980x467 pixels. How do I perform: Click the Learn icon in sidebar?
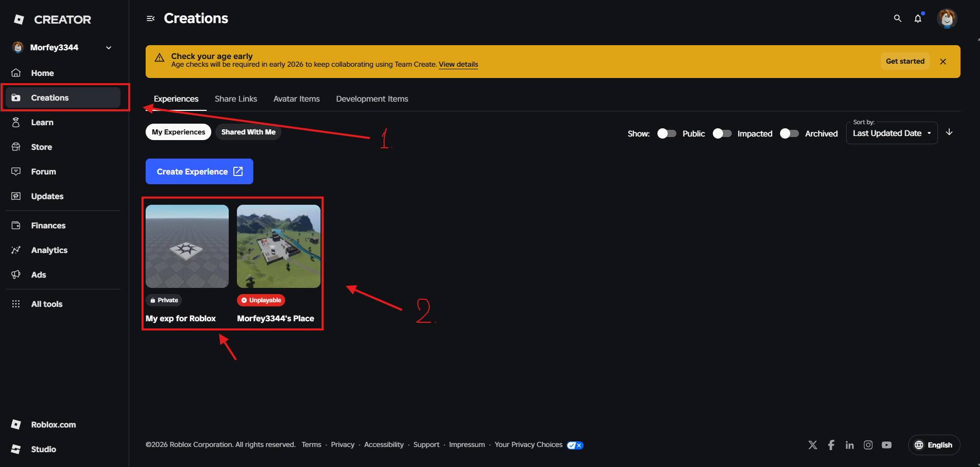tap(16, 122)
